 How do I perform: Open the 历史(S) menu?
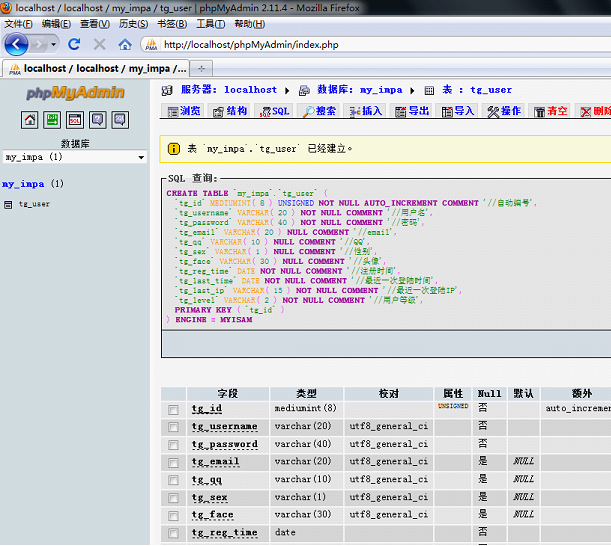coord(133,24)
